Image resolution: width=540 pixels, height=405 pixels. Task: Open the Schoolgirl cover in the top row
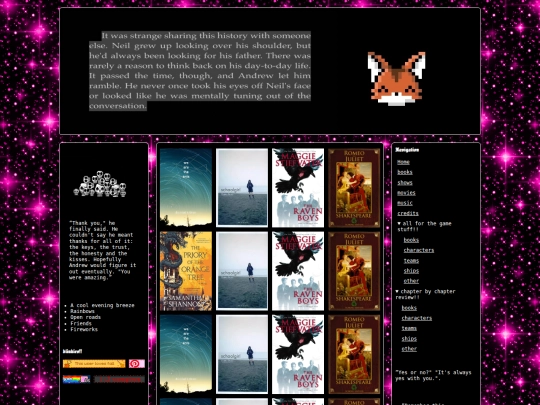[x=242, y=188]
